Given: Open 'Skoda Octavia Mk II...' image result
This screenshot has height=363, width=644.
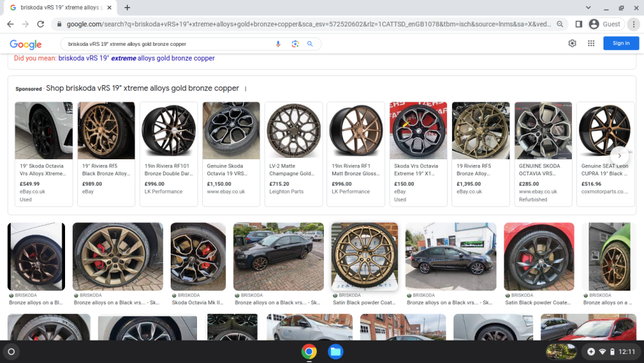Looking at the screenshot, I should pyautogui.click(x=198, y=257).
